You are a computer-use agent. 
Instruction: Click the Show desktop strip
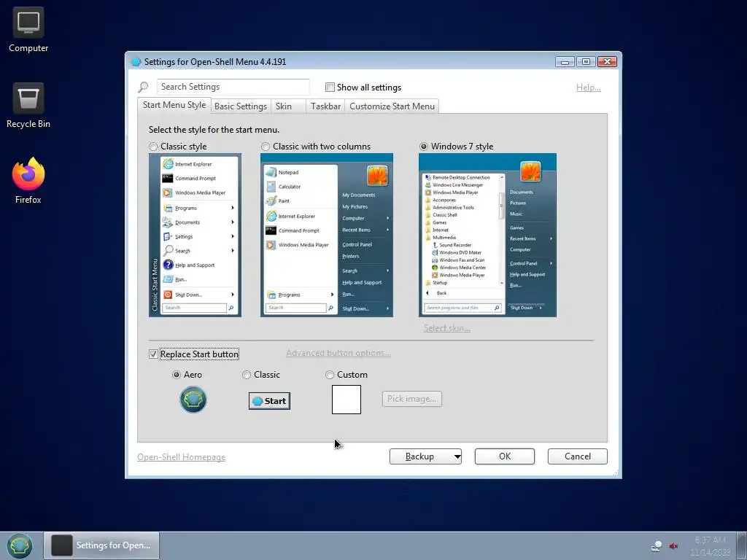point(742,545)
